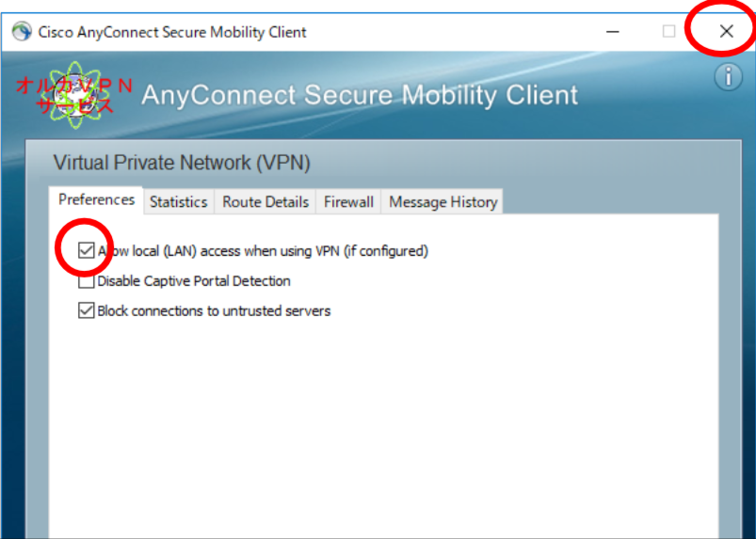The width and height of the screenshot is (756, 539).
Task: Click the 'Block connections to untrusted servers' label
Action: (214, 310)
